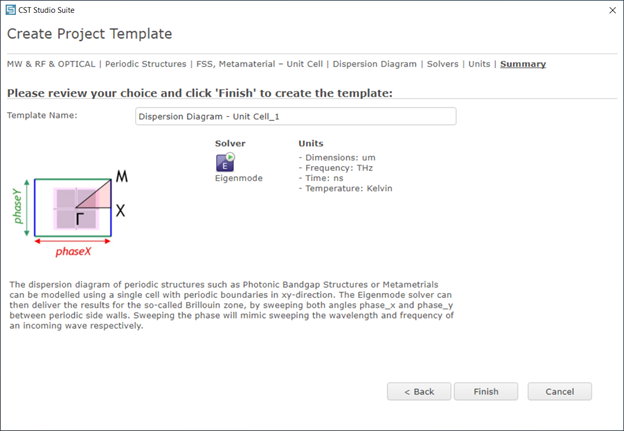The width and height of the screenshot is (624, 431).
Task: Click the red phaseX arrow label
Action: [73, 251]
